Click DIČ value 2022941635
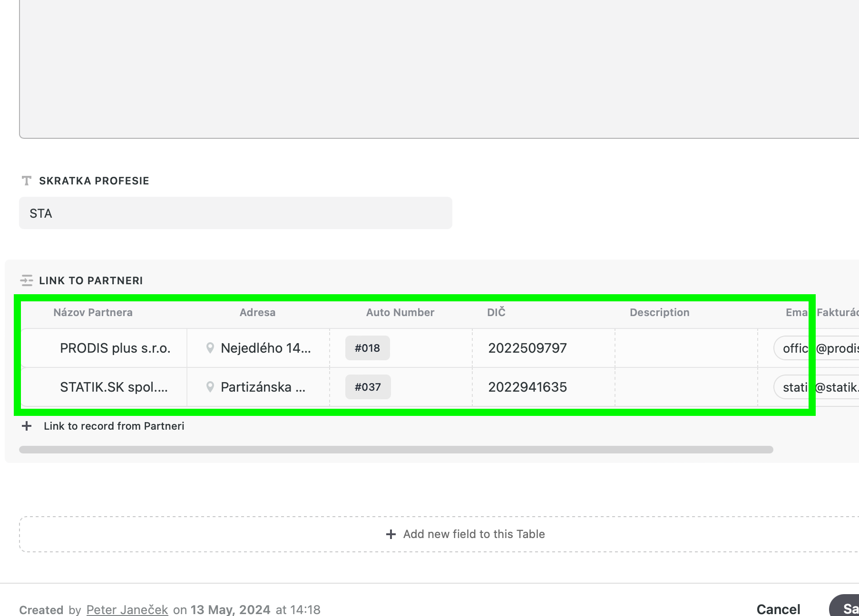The height and width of the screenshot is (616, 859). coord(527,387)
